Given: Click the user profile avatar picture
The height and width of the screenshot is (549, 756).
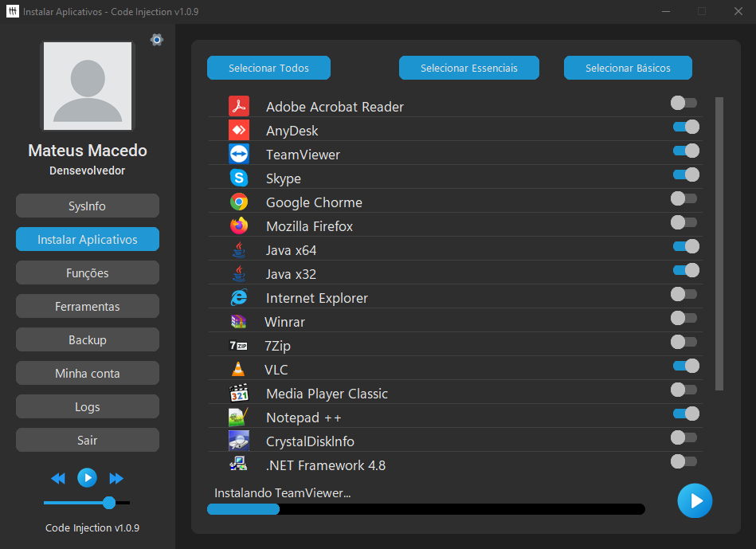Looking at the screenshot, I should 88,86.
